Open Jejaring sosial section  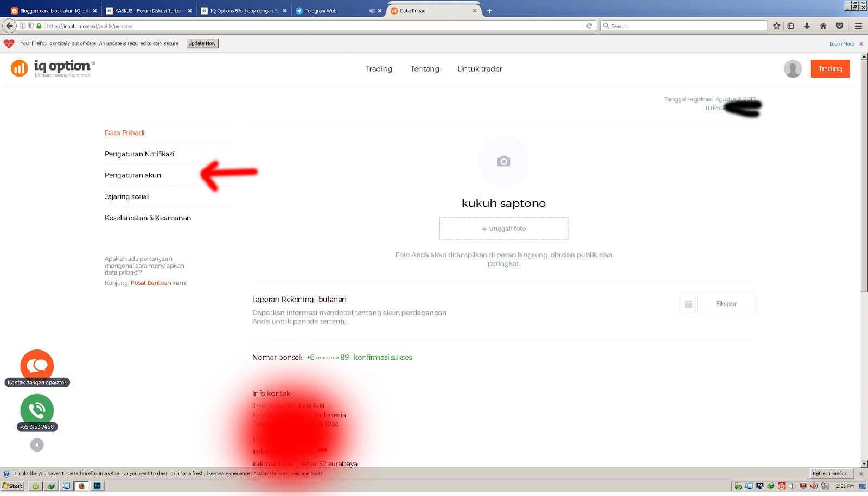point(126,196)
